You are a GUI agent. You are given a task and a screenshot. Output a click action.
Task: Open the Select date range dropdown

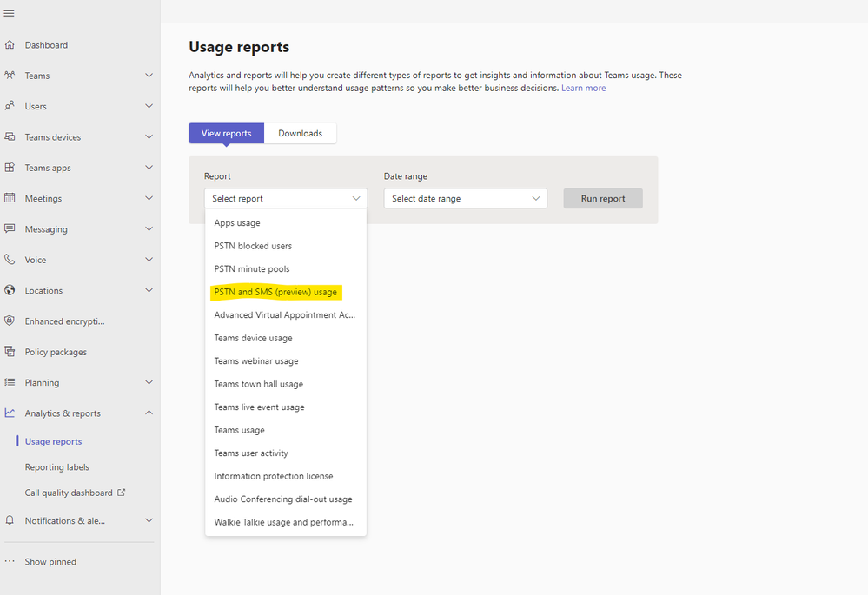466,198
